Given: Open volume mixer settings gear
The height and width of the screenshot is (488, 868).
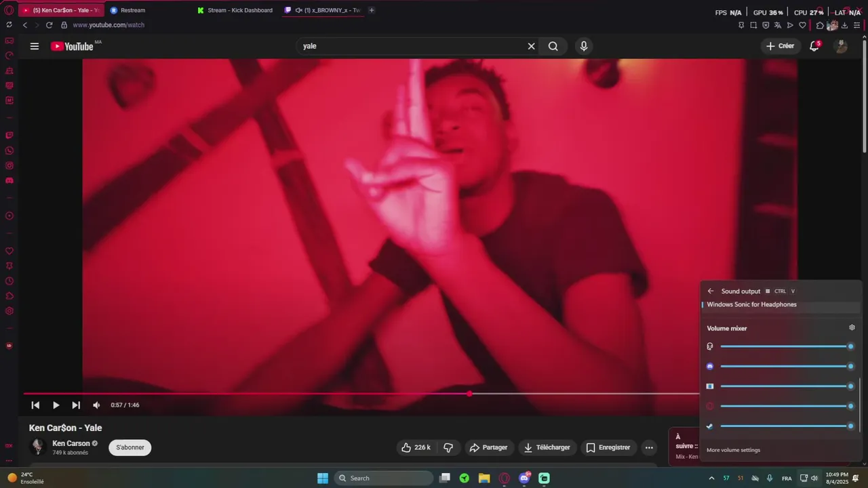Looking at the screenshot, I should click(852, 327).
